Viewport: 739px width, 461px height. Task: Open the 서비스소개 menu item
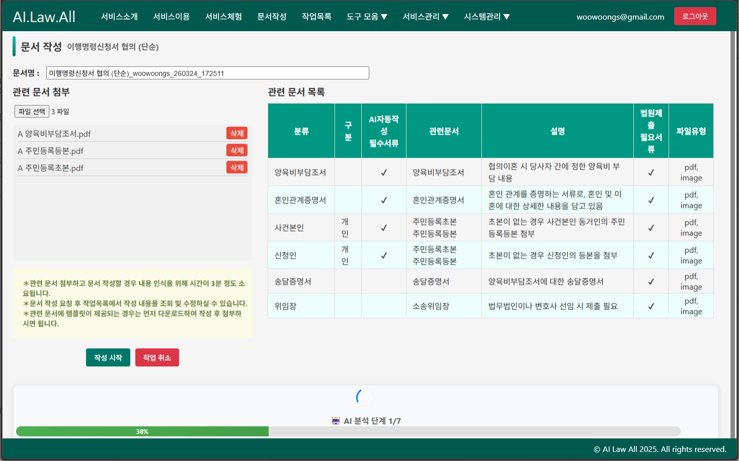(x=119, y=16)
